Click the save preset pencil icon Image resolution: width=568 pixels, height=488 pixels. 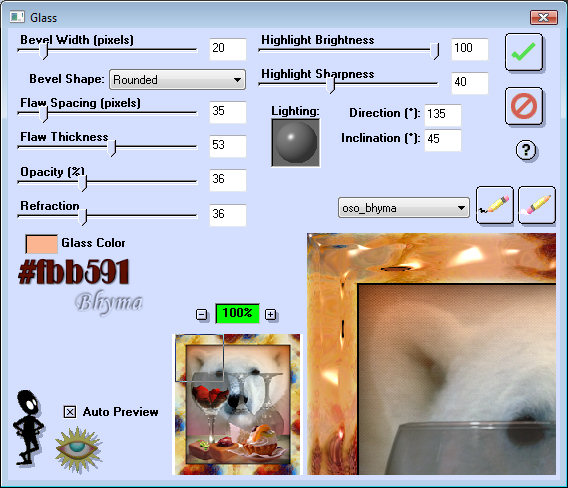494,205
